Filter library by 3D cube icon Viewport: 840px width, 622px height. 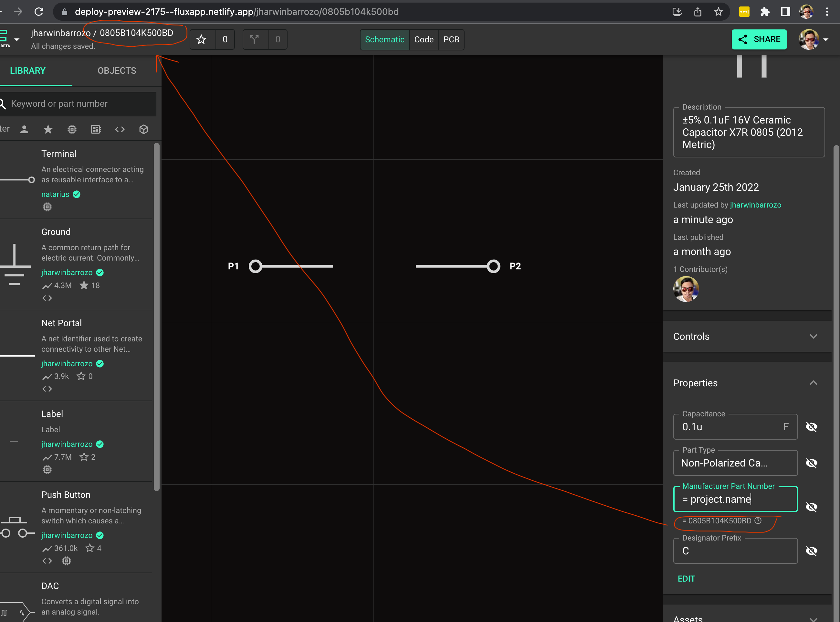(144, 129)
